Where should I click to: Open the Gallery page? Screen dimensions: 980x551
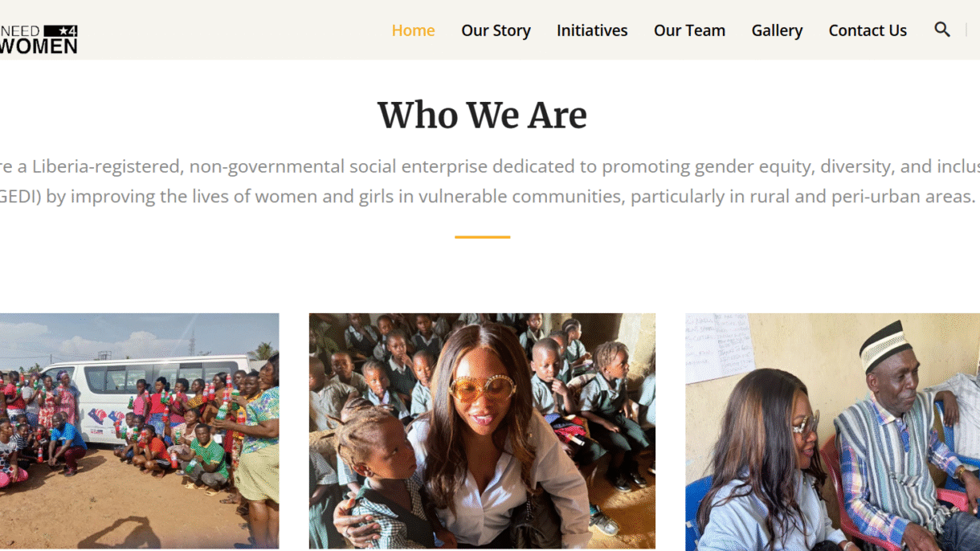point(777,31)
